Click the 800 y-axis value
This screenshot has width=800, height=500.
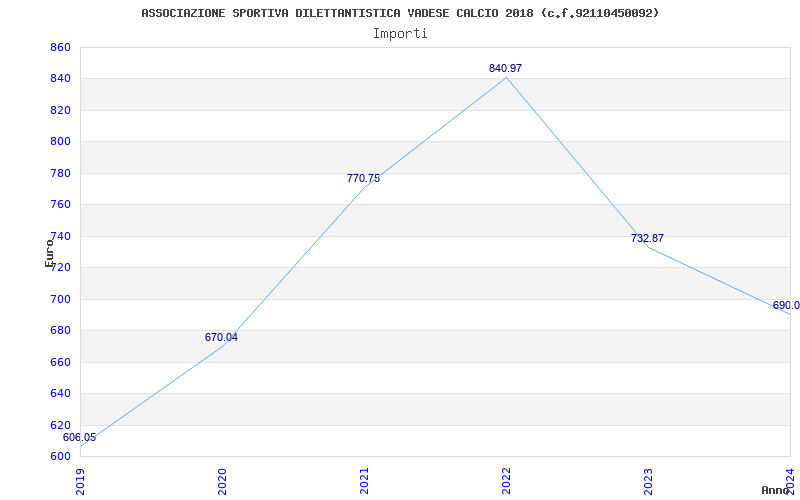click(x=60, y=142)
